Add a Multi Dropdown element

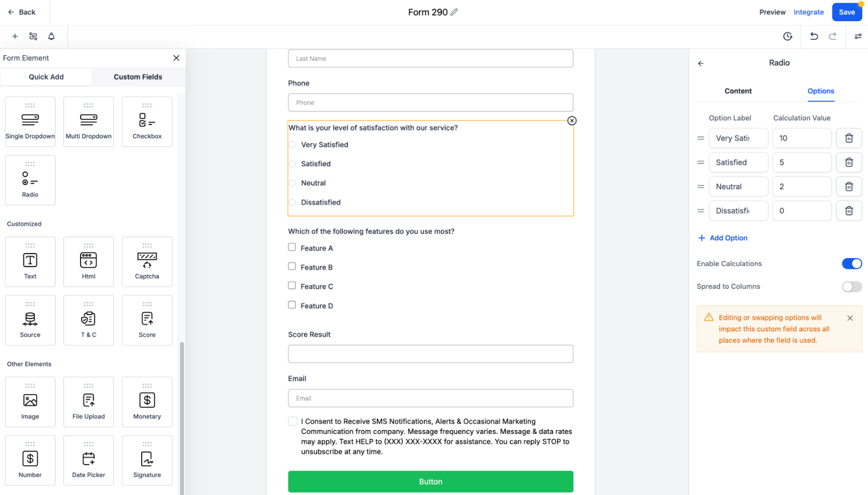click(89, 122)
